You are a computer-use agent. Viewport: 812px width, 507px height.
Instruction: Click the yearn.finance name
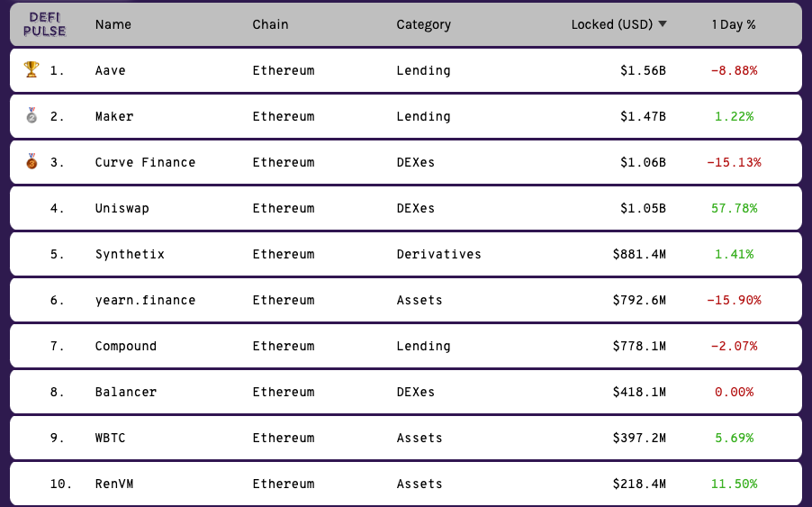click(145, 301)
